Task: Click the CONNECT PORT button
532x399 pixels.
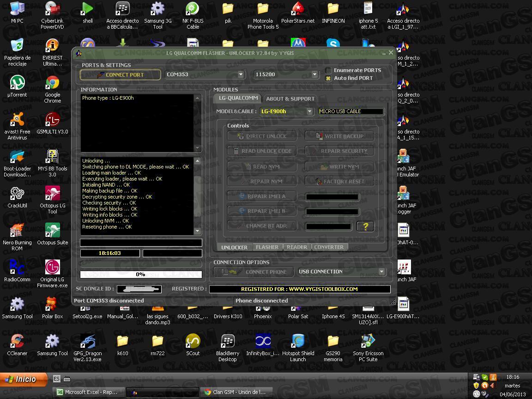Action: 121,75
